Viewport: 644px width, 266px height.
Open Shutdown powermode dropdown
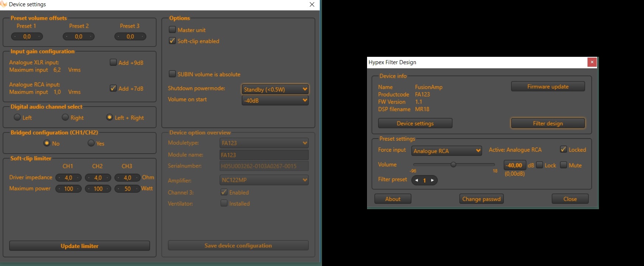point(275,89)
